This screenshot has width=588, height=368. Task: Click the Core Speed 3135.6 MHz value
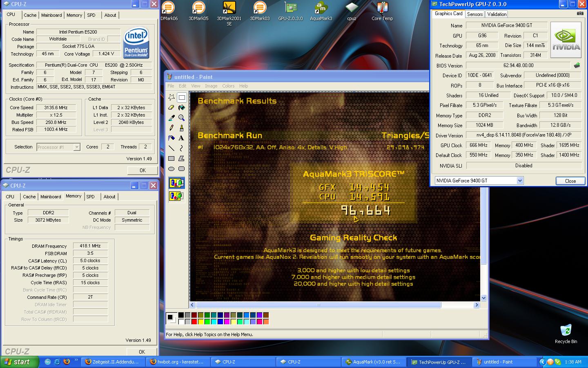(x=56, y=108)
